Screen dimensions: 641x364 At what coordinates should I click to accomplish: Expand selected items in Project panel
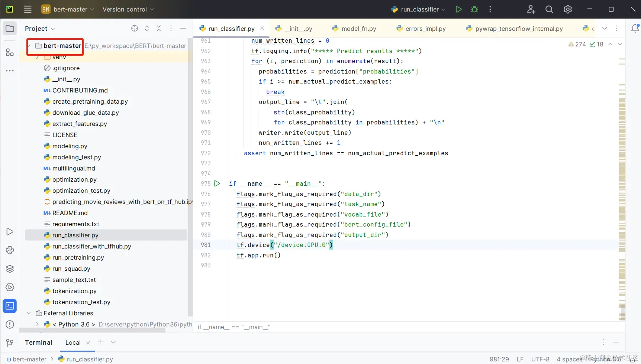pyautogui.click(x=147, y=28)
